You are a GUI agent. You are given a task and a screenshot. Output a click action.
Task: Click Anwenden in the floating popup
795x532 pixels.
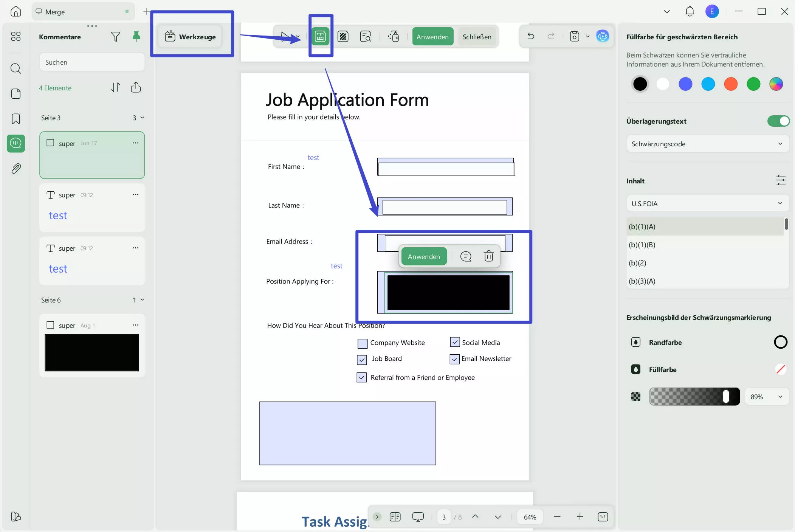point(424,256)
